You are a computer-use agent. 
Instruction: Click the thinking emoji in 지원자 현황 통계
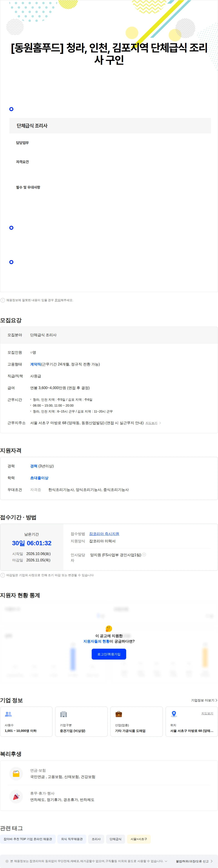tap(109, 628)
